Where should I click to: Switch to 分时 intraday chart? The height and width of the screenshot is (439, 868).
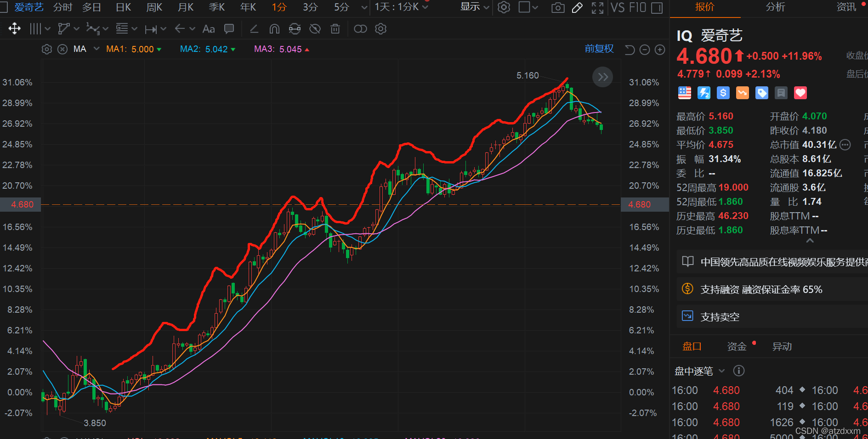pyautogui.click(x=63, y=7)
